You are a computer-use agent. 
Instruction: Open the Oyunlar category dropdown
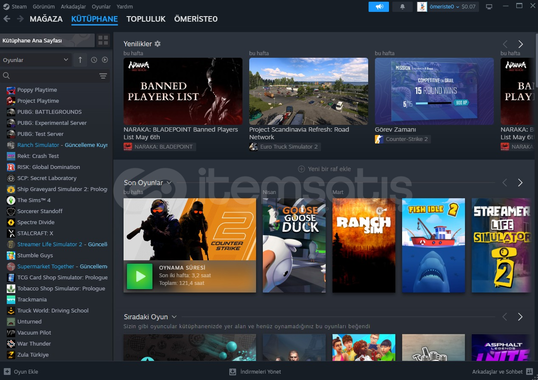click(x=35, y=60)
